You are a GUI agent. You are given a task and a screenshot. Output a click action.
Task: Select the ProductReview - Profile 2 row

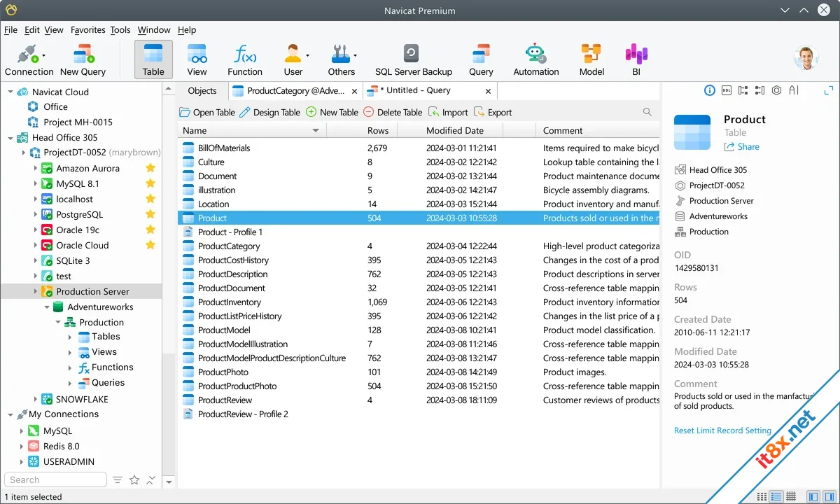click(419, 414)
